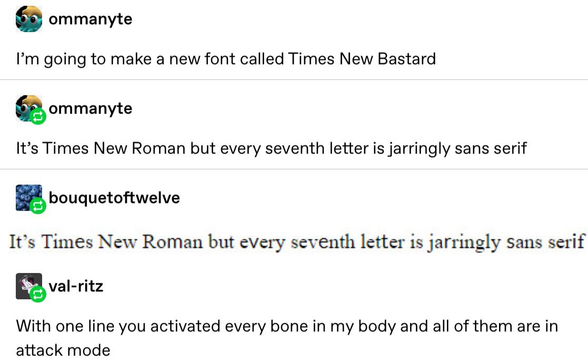Click the green reblog badge beside second ommanyte

click(38, 117)
